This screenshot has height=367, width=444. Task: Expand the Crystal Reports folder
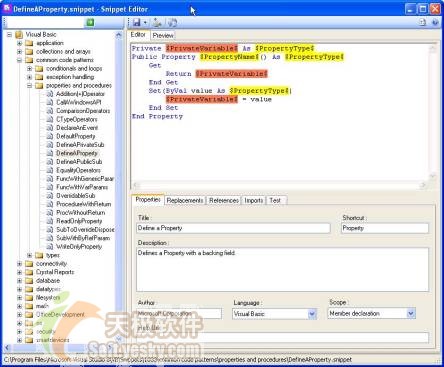point(19,272)
